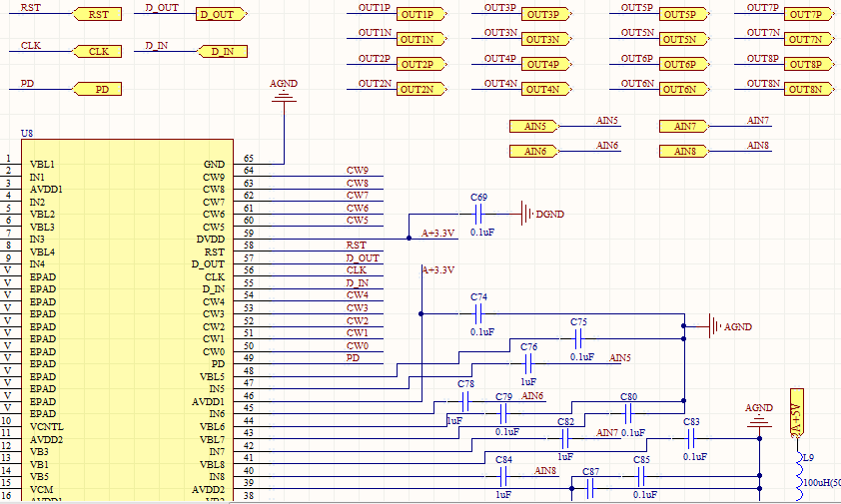This screenshot has width=841, height=504.
Task: Select capacitor C76 symbol
Action: click(528, 363)
